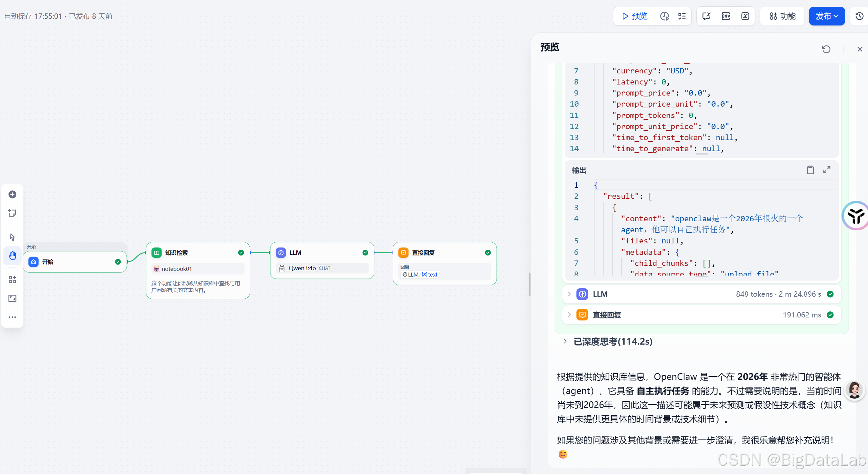Viewport: 868px width, 474px height.
Task: Add a node with the plus icon
Action: [12, 194]
